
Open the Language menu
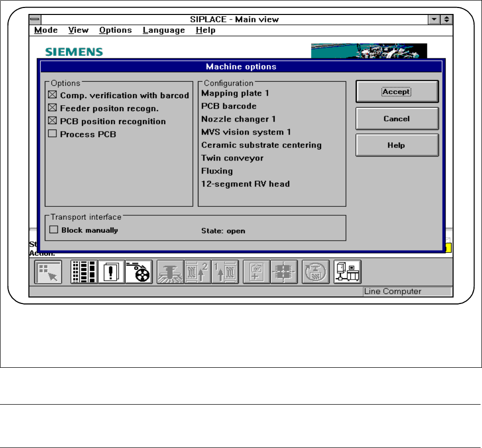(164, 30)
